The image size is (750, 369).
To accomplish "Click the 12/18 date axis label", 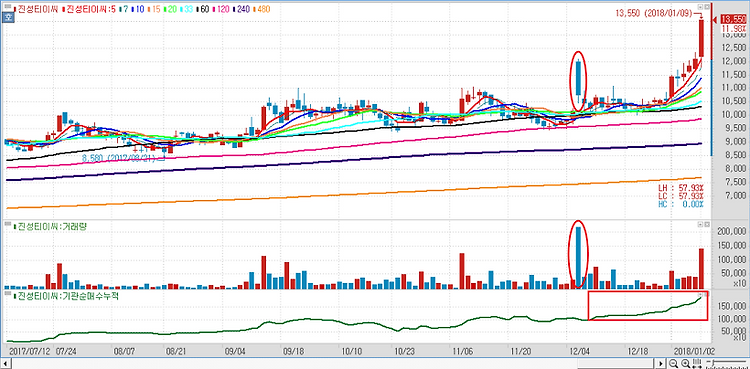I will pos(637,351).
